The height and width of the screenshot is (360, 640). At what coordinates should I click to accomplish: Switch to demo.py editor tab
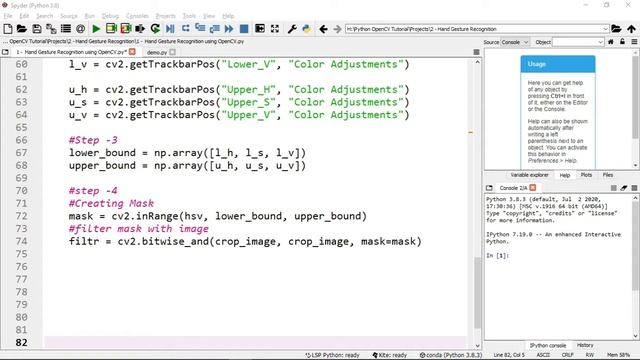(157, 52)
